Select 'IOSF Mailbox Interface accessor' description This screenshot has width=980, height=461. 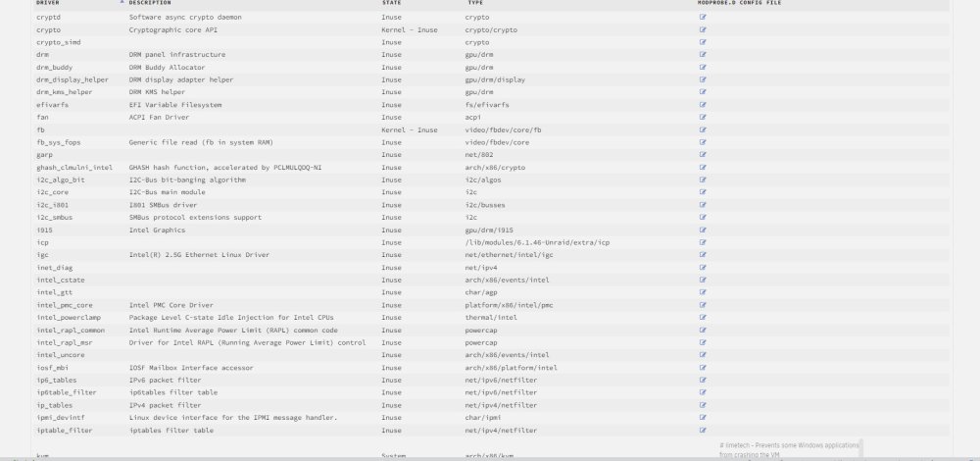pyautogui.click(x=191, y=367)
